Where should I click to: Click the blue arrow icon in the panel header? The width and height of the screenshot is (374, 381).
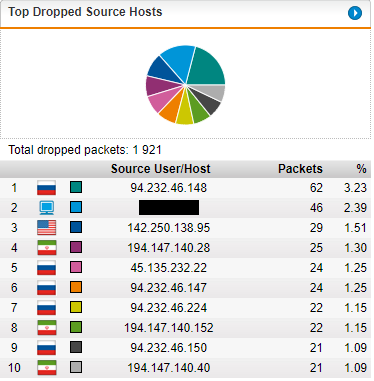tap(355, 13)
